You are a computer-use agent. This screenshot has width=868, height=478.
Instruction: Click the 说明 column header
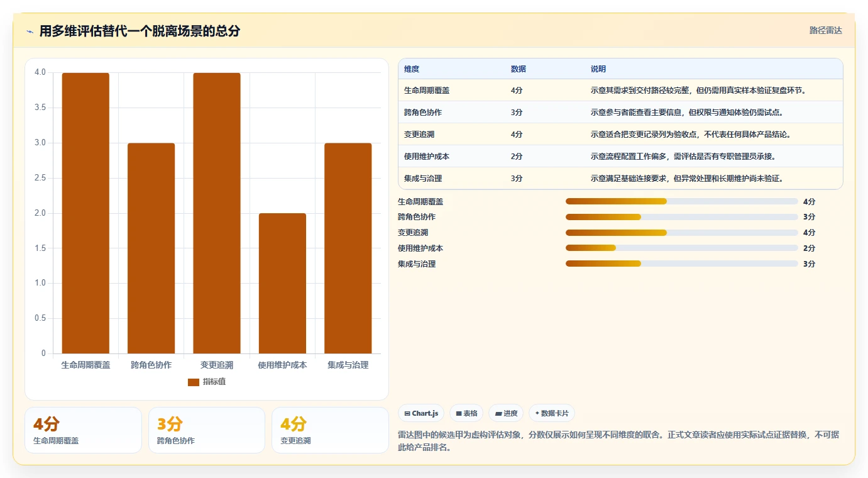point(598,69)
